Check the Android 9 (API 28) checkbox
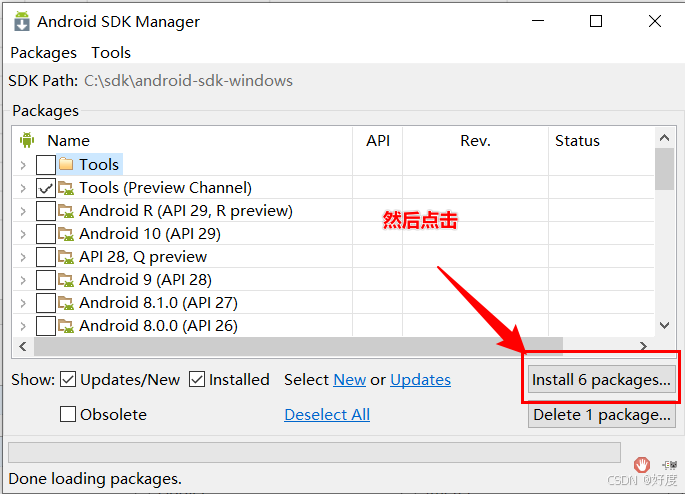685x494 pixels. click(46, 280)
